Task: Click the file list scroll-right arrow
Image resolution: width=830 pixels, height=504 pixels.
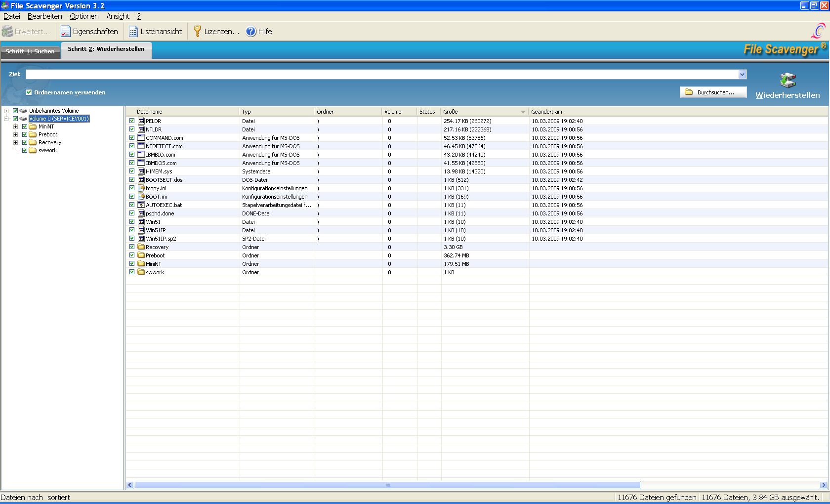Action: click(824, 485)
